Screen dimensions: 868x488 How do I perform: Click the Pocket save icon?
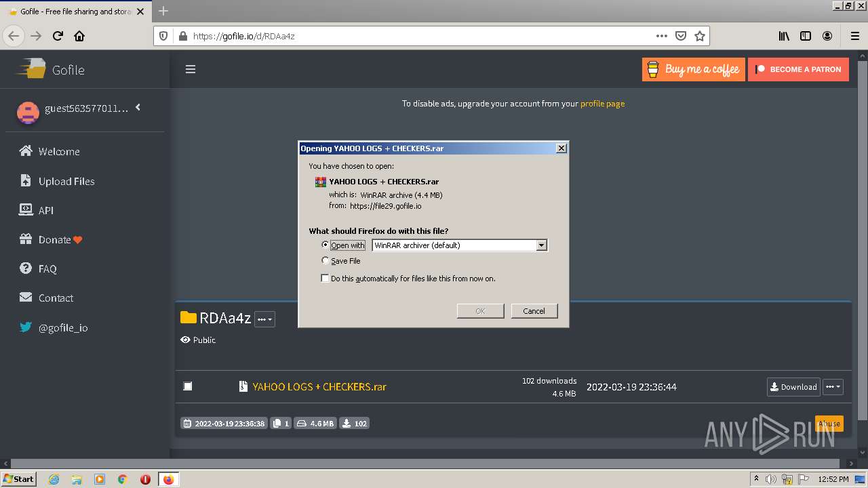681,36
